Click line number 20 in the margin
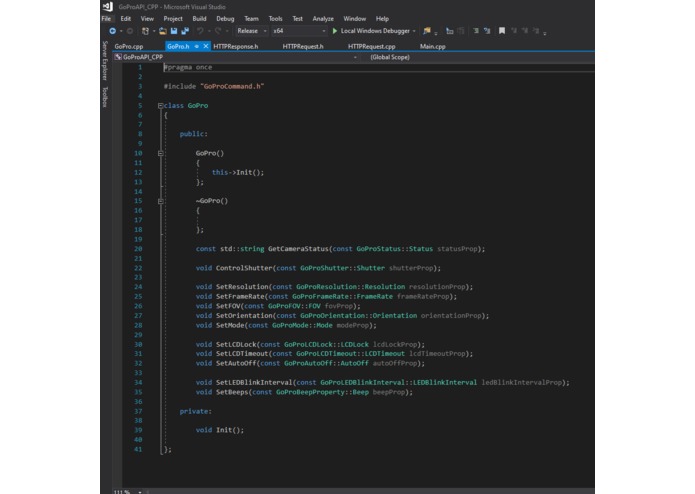695x494 pixels. pos(138,249)
